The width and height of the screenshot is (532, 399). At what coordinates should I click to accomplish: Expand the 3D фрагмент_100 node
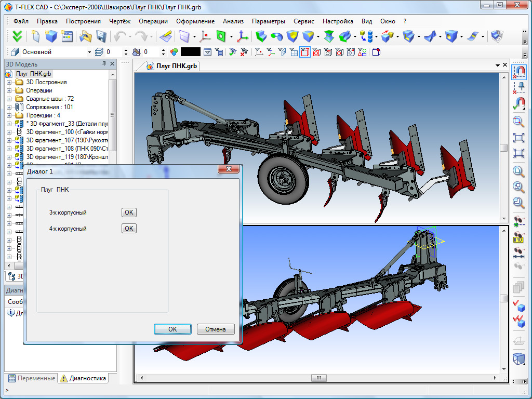[x=9, y=132]
